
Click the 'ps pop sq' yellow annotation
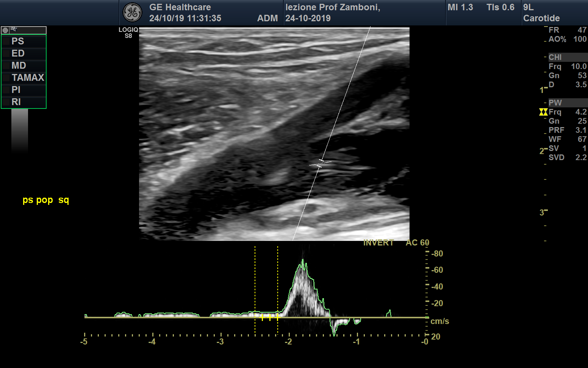46,200
